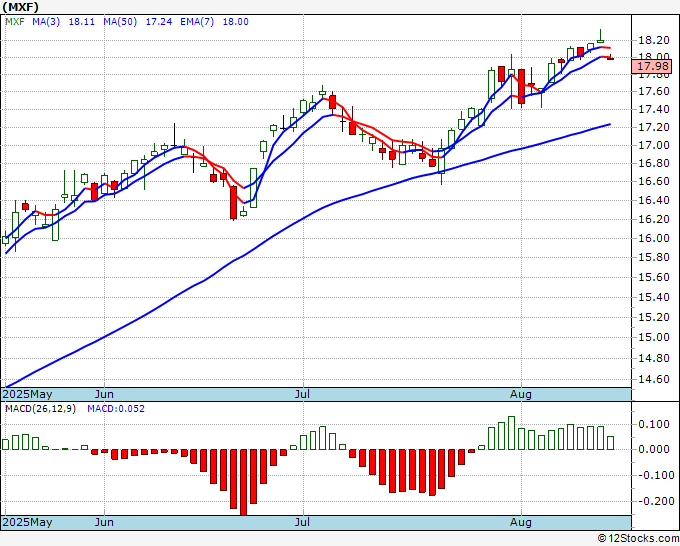Click the 0.100 MACD axis label
The image size is (680, 546).
point(654,424)
